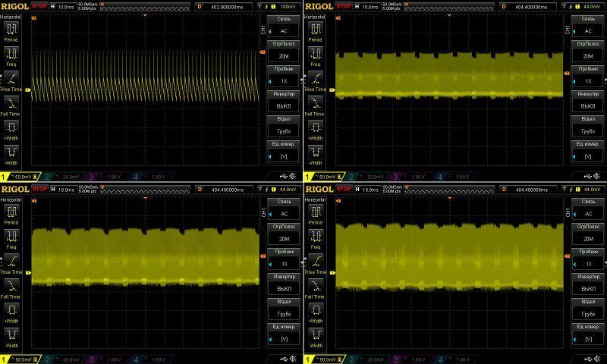This screenshot has height=364, width=607.
Task: Toggle ОгрПолос 20M limit in top-right capture
Action: 587,52
